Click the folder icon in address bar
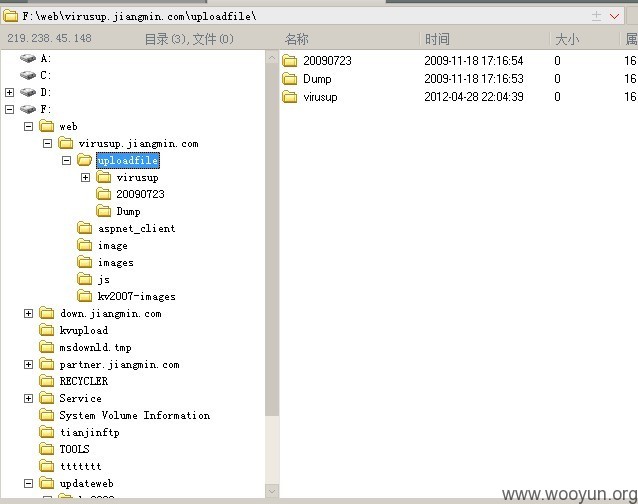 coord(11,16)
